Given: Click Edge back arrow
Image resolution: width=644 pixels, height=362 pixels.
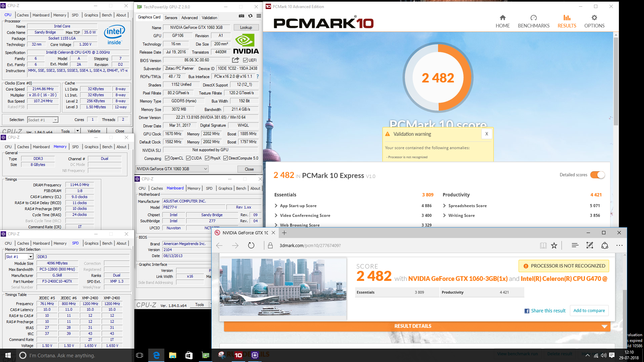Looking at the screenshot, I should pyautogui.click(x=219, y=245).
